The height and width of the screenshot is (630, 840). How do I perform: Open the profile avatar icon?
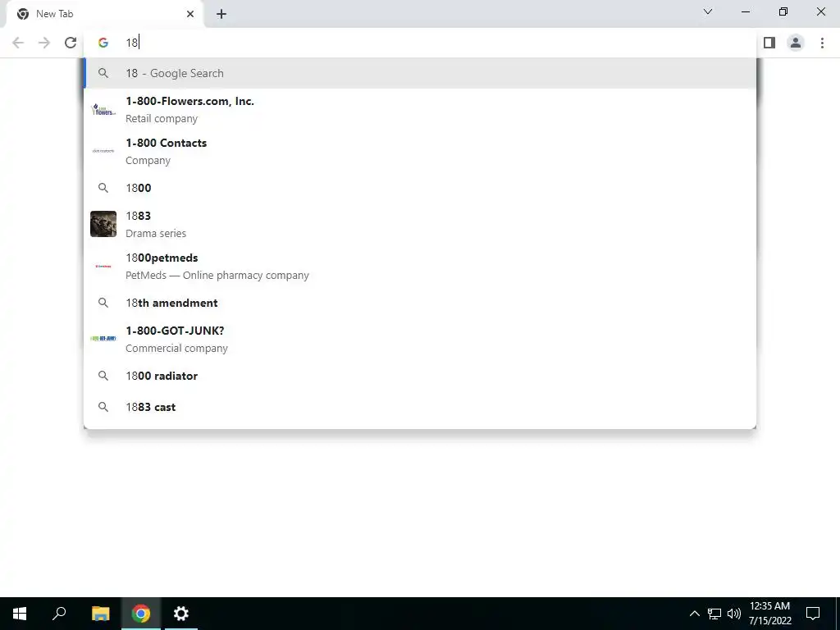(x=796, y=43)
